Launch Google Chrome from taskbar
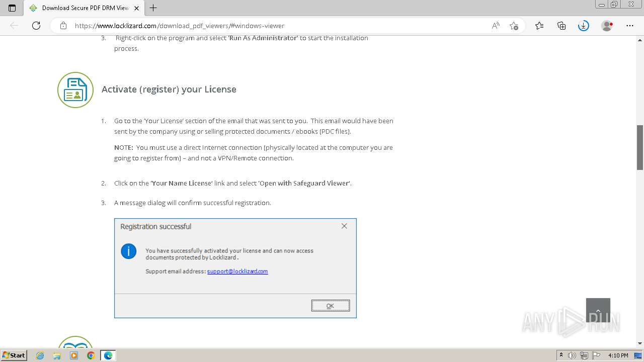This screenshot has width=644, height=362. pos(91,355)
